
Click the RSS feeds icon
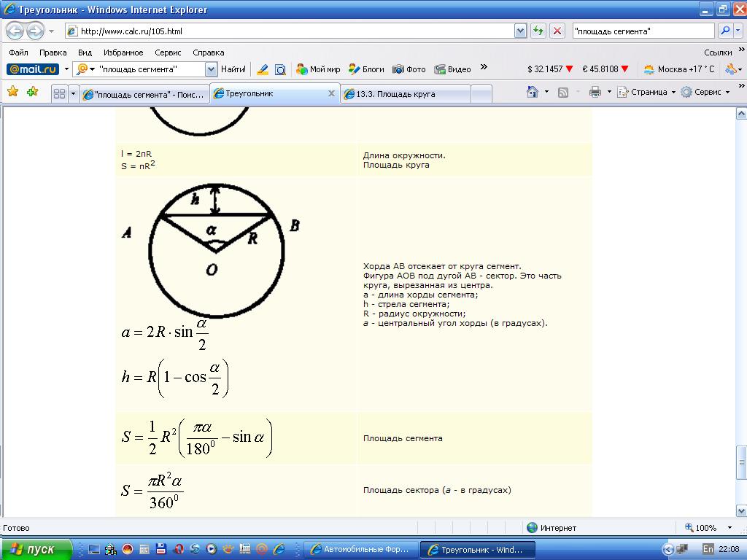tap(563, 92)
